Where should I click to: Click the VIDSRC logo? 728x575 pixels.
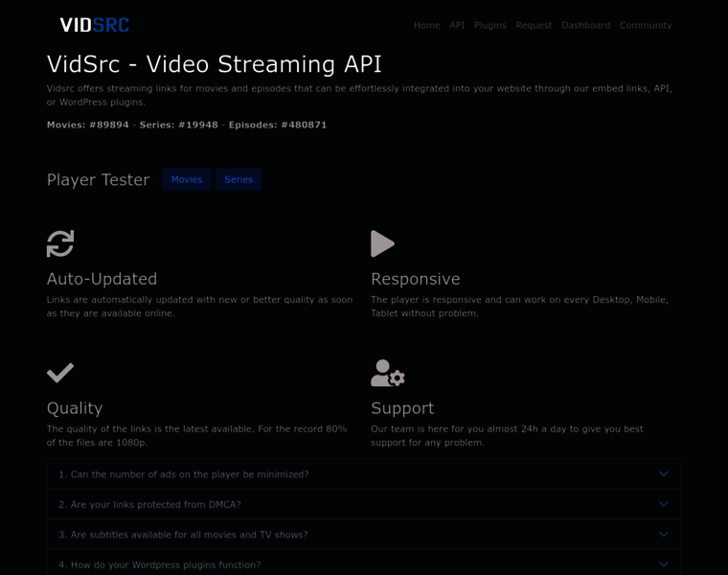[x=94, y=25]
